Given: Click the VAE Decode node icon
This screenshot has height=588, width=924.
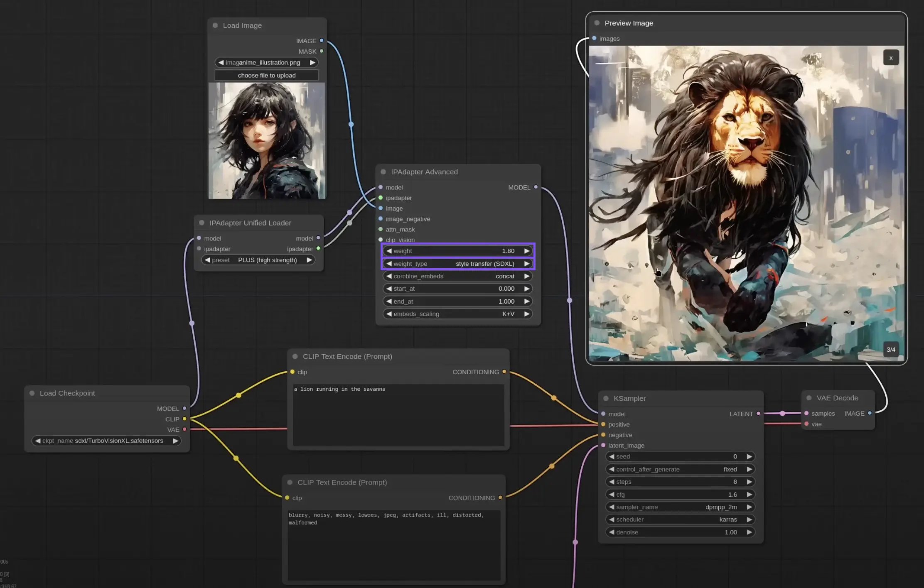Looking at the screenshot, I should point(808,398).
